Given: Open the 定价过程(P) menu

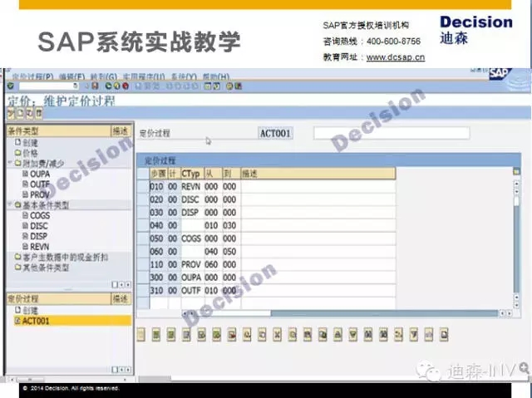Looking at the screenshot, I should pos(32,77).
